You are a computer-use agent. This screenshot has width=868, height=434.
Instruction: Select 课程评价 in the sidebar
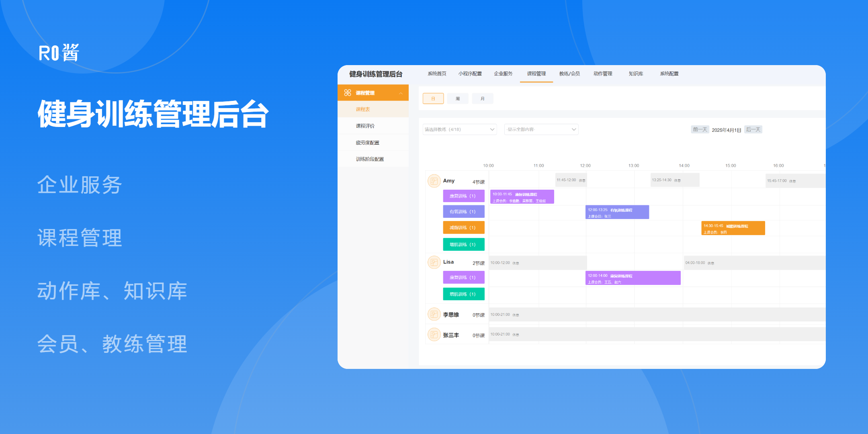tap(373, 126)
